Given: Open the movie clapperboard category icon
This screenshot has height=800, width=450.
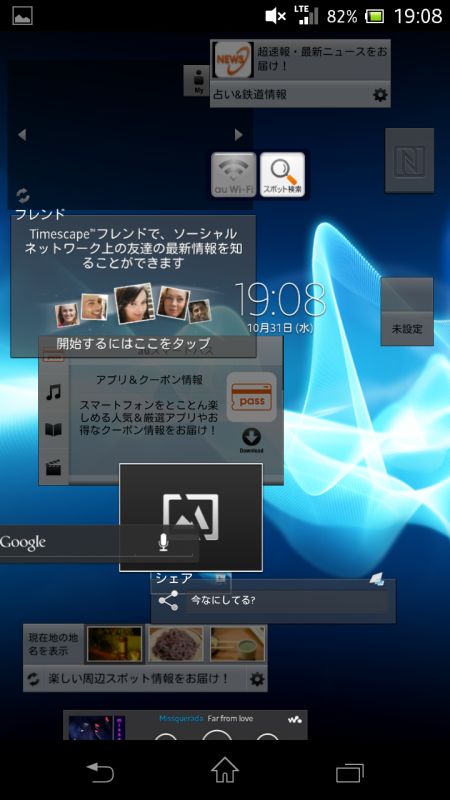Looking at the screenshot, I should (x=53, y=467).
